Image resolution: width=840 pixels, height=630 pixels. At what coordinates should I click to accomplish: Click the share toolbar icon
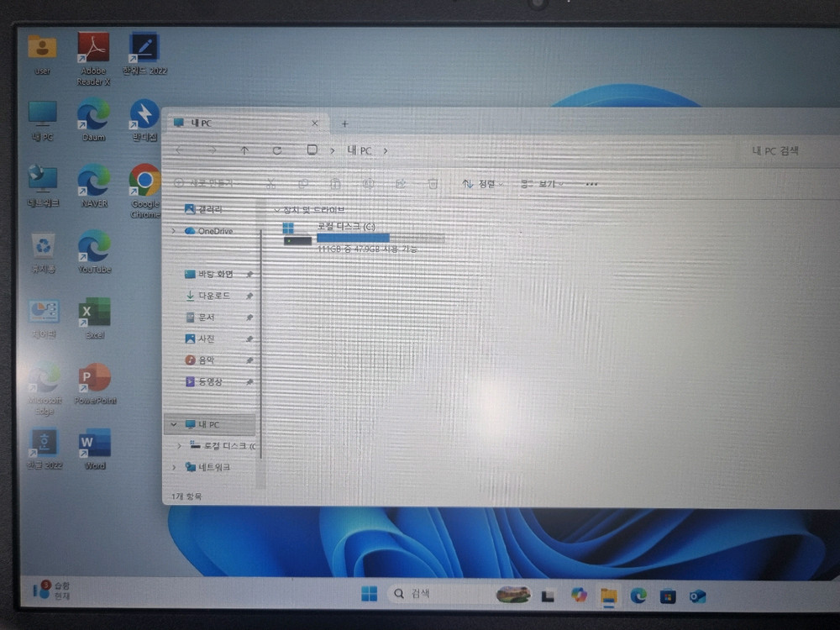tap(401, 184)
